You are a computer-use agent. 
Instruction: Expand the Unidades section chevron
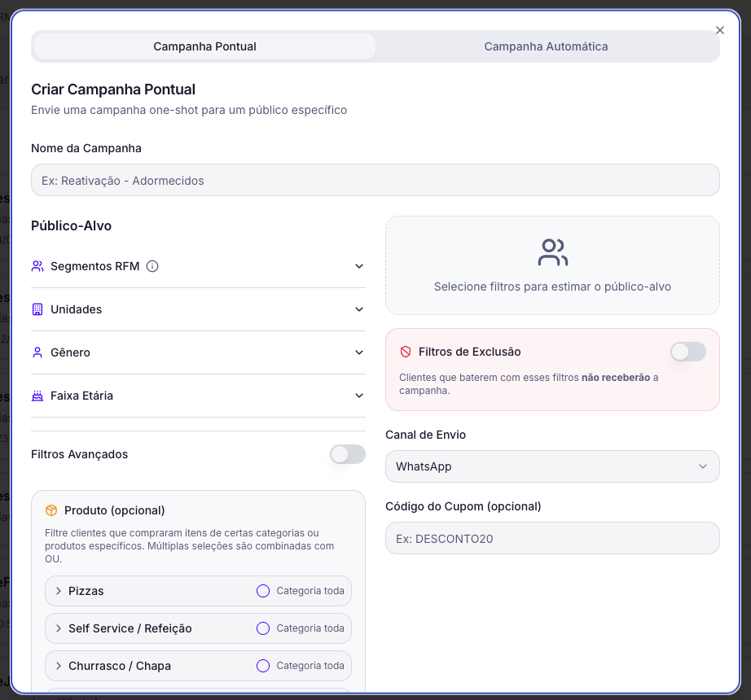click(x=359, y=309)
